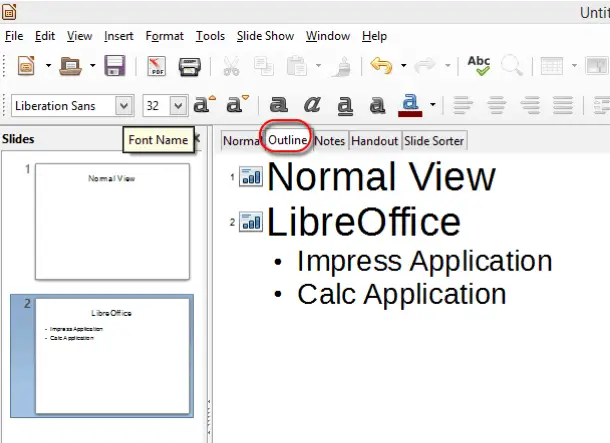Align text left
The image size is (610, 443).
click(463, 105)
